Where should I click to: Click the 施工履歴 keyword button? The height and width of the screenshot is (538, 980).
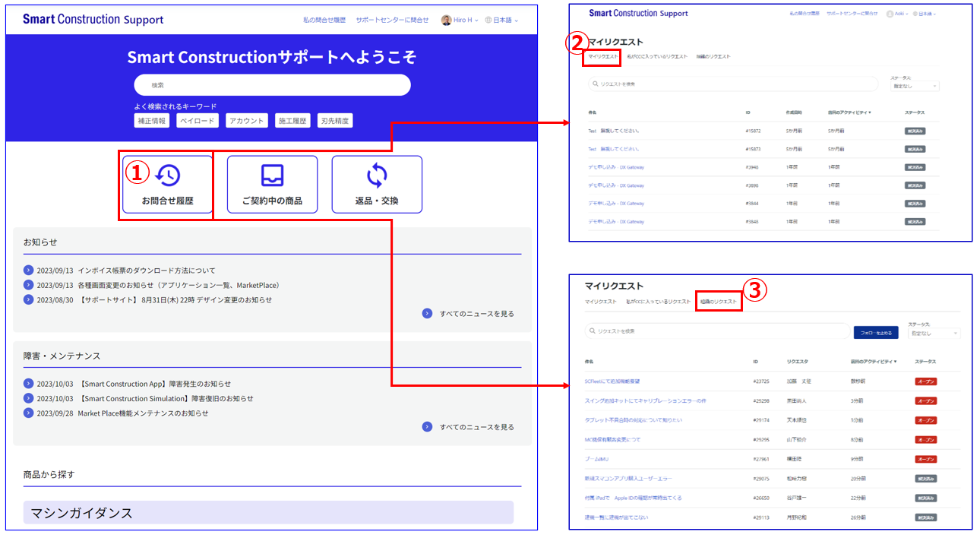pyautogui.click(x=292, y=121)
